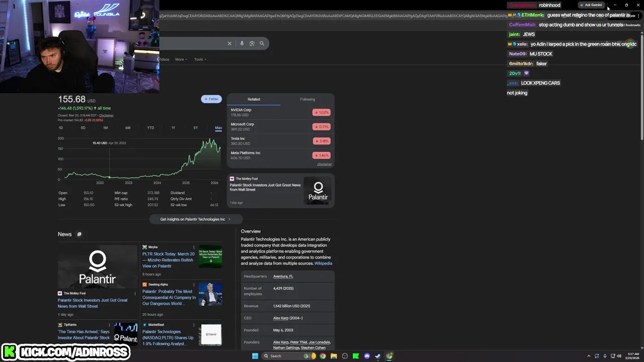Open Steam from the taskbar

click(x=378, y=356)
